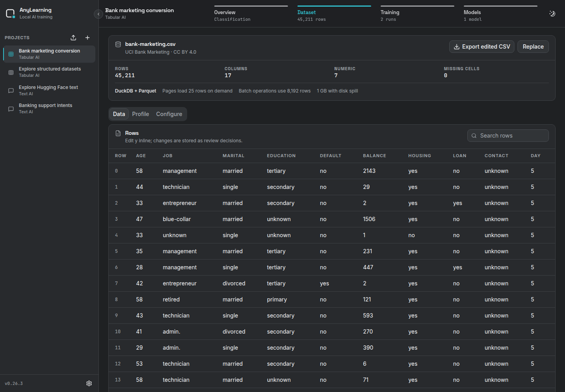The height and width of the screenshot is (392, 565).
Task: Switch to the Profile sub-tab
Action: tap(140, 114)
